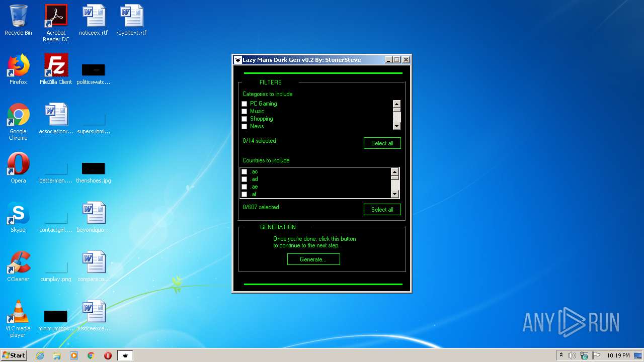Launch Firefox from the desktop
This screenshot has width=644, height=362.
point(18,69)
